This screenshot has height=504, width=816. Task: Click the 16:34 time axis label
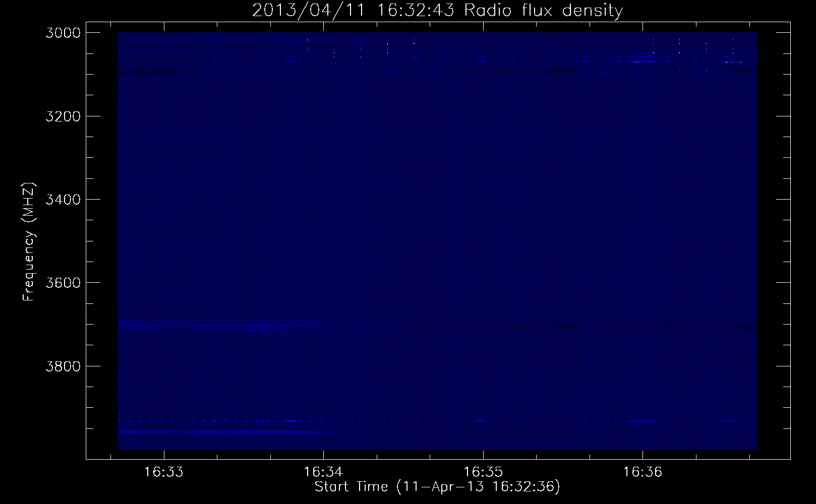coord(323,472)
